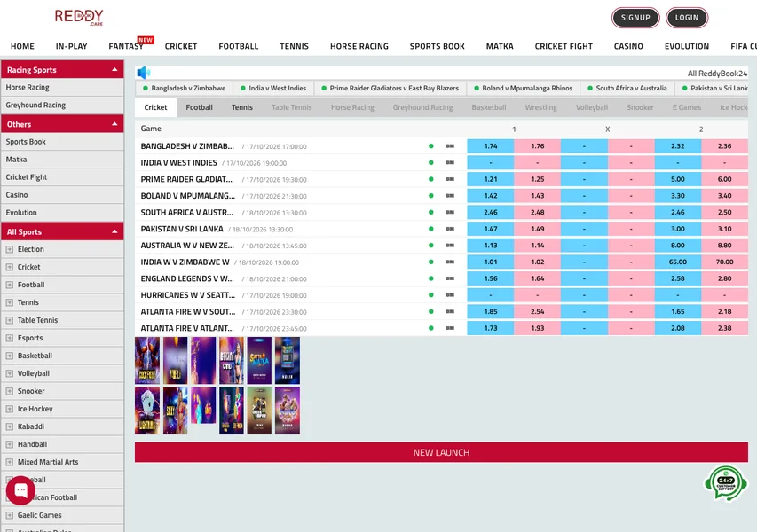Collapse the Racing Sports section
757x532 pixels.
pos(114,70)
